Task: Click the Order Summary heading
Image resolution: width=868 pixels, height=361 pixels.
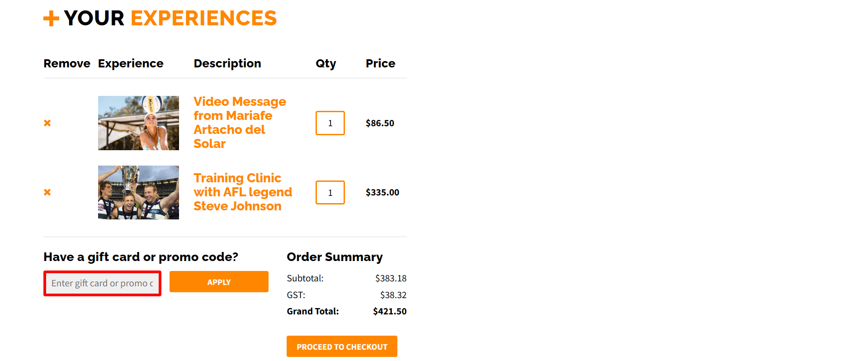Action: 334,256
